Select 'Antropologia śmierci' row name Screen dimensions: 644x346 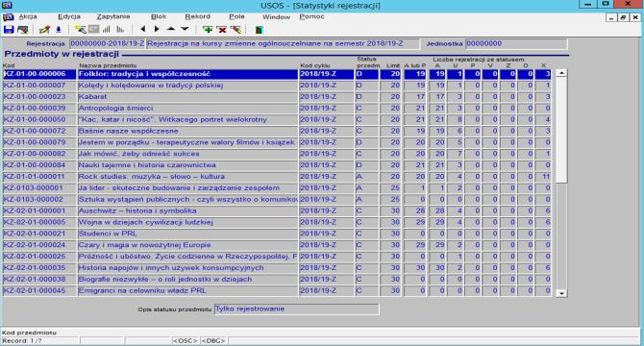tap(187, 109)
